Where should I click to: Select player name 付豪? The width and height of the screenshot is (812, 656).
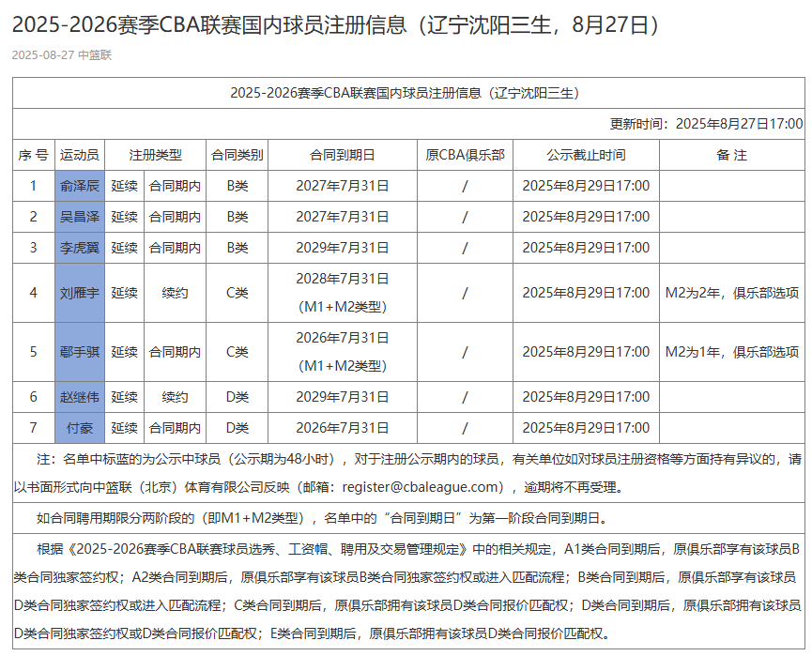[79, 428]
